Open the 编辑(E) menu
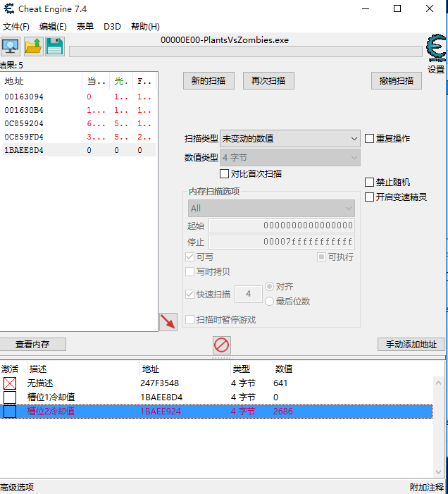Viewport: 448px width, 494px height. tap(53, 27)
